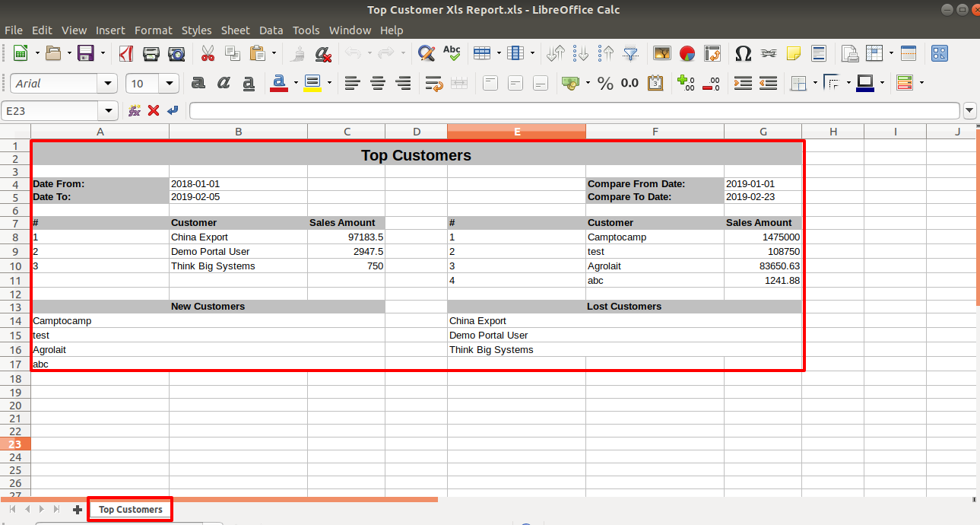The image size is (980, 525).
Task: Toggle italic text
Action: (224, 83)
